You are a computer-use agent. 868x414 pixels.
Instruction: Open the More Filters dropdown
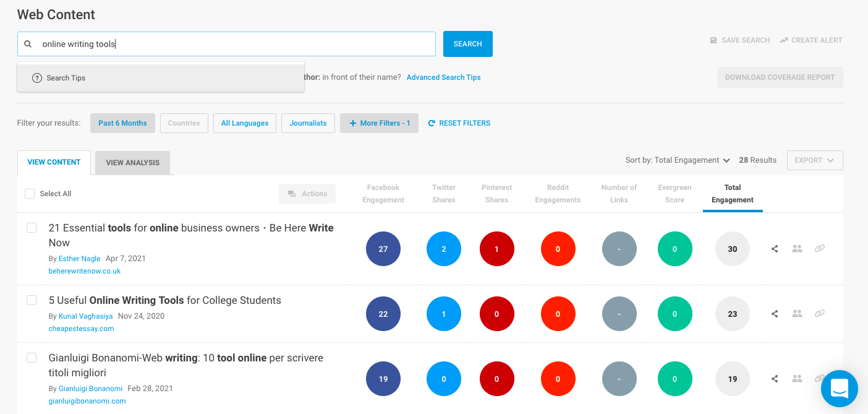(x=379, y=123)
